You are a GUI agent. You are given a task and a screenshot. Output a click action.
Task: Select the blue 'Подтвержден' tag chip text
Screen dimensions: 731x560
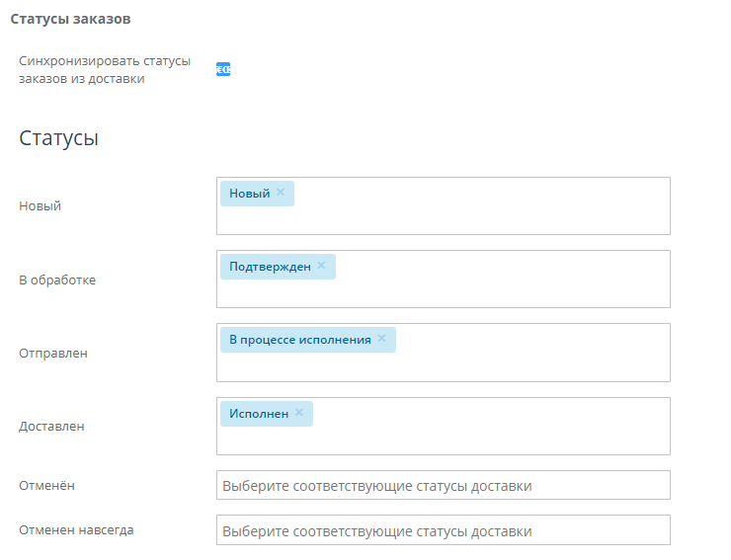[270, 267]
